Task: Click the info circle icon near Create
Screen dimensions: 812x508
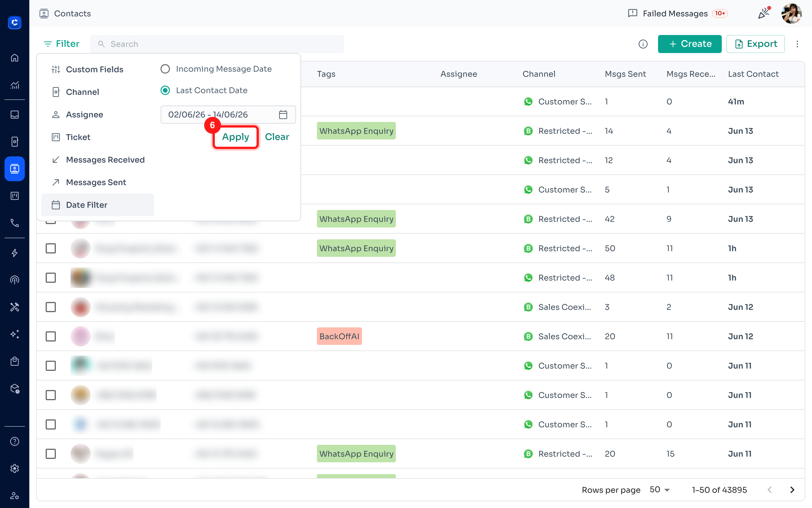Action: (x=643, y=44)
